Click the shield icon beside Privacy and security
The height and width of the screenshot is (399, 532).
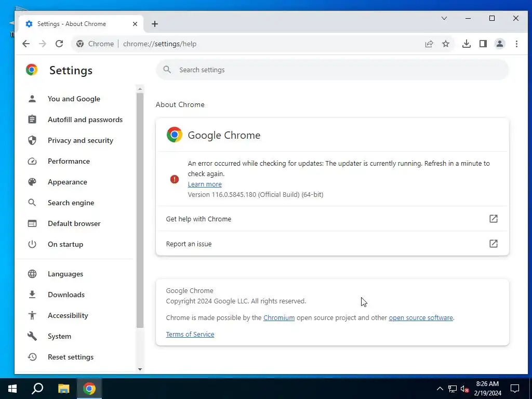32,140
